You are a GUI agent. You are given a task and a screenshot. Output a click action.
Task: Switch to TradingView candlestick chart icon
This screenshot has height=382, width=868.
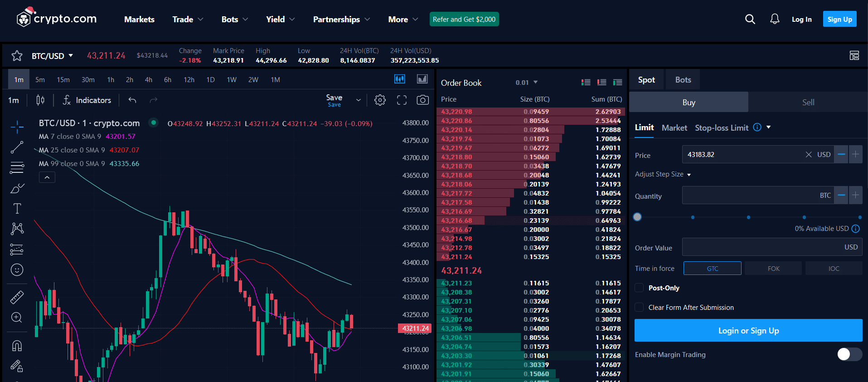click(x=399, y=79)
